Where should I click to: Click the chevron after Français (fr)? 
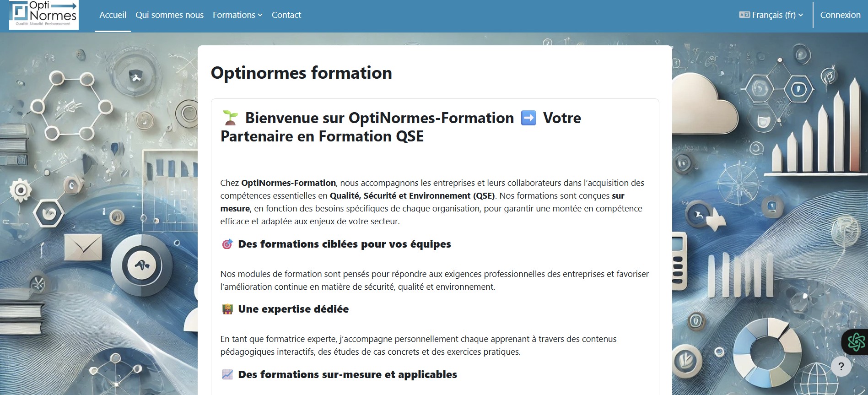pos(801,15)
